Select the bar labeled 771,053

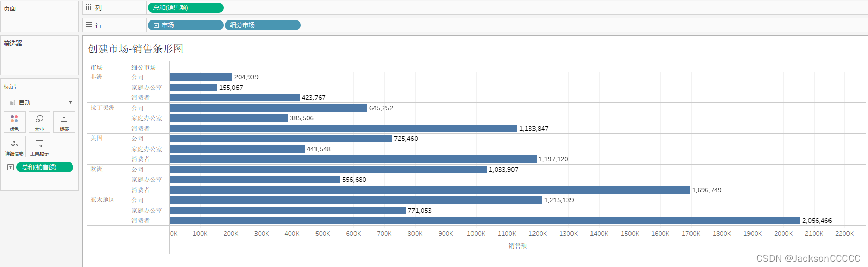[x=288, y=210]
